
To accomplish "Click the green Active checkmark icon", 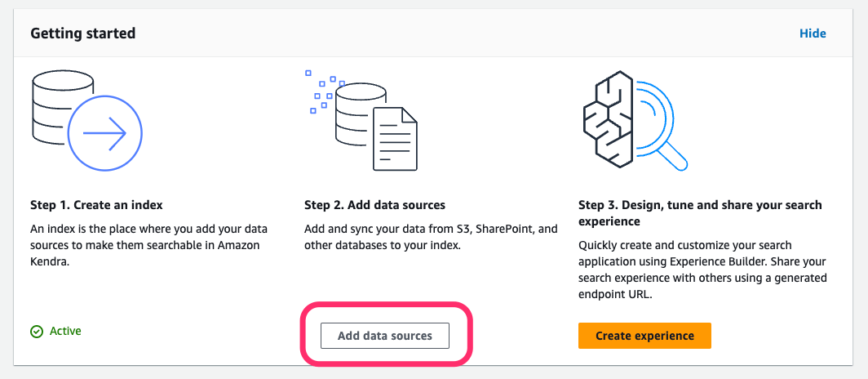I will point(37,332).
